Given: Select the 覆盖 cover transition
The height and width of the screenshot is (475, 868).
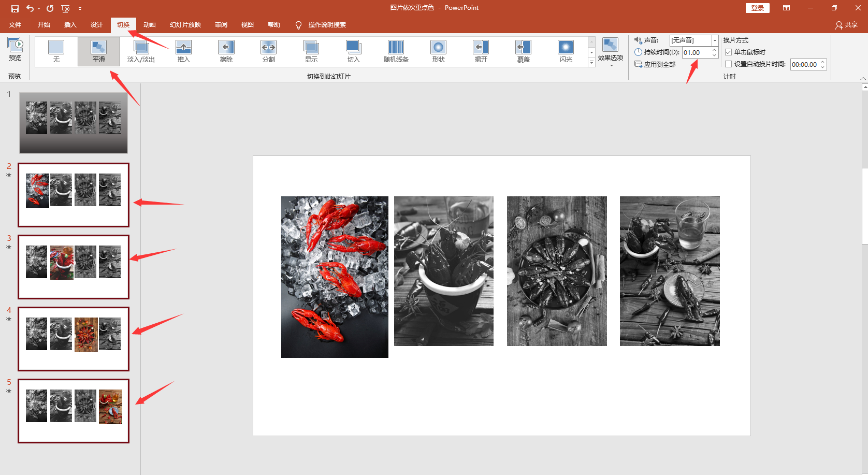Looking at the screenshot, I should pos(524,51).
